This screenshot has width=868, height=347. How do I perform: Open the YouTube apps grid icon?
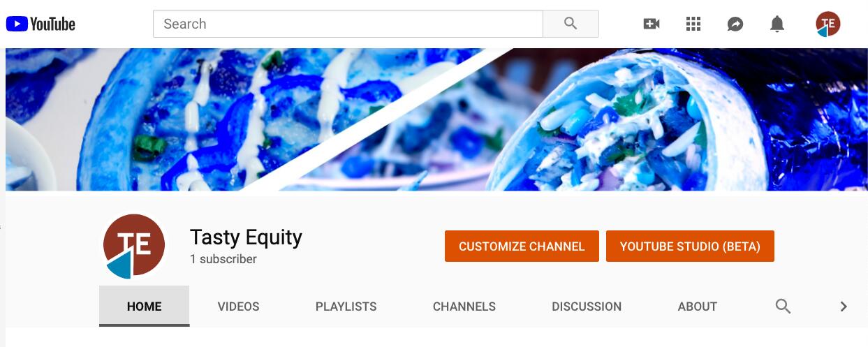(x=693, y=24)
